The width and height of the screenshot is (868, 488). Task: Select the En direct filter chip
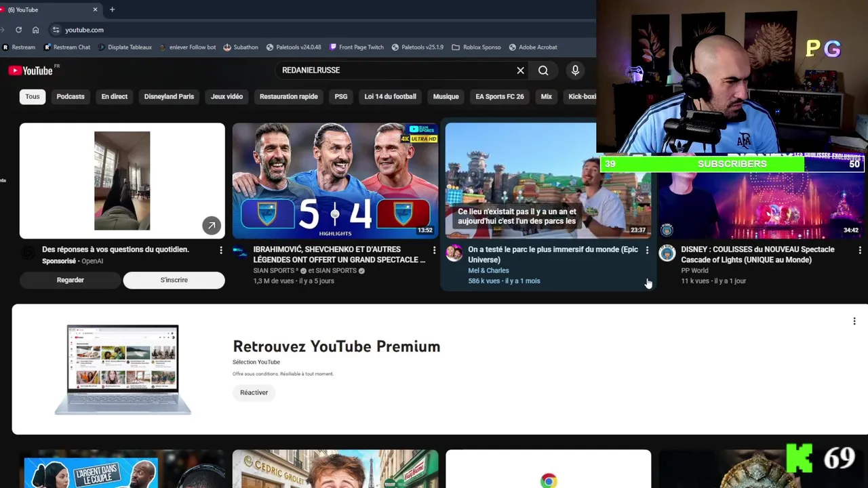[x=115, y=96]
